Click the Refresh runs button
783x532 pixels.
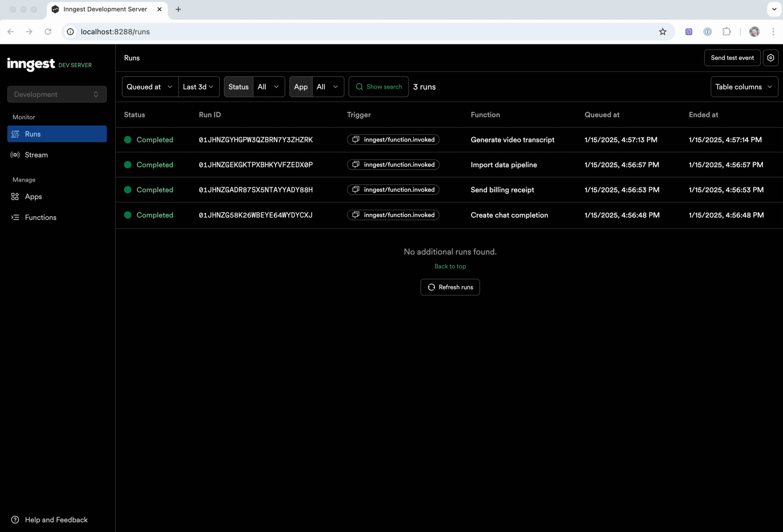point(450,287)
